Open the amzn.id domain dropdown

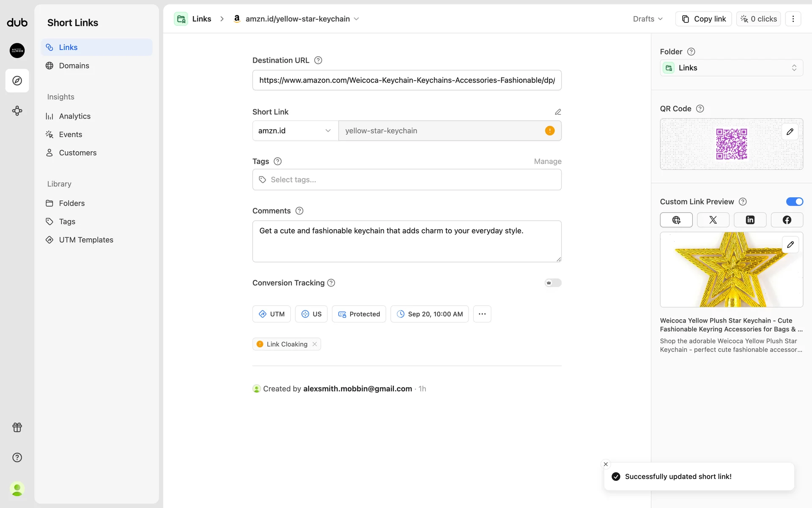coord(295,131)
